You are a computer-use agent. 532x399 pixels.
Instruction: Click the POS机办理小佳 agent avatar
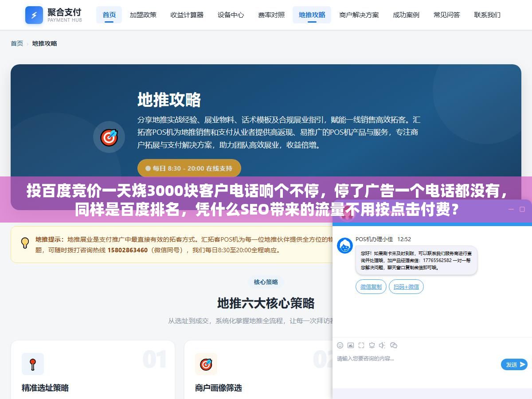point(345,246)
